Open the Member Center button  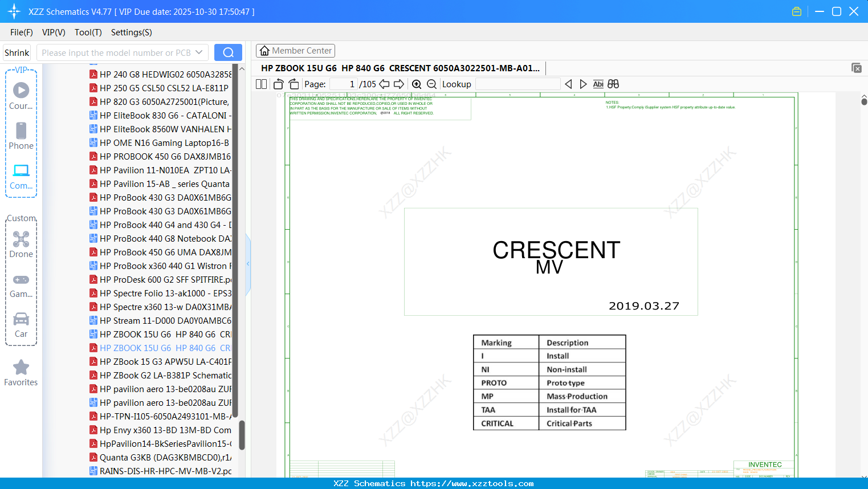[295, 51]
